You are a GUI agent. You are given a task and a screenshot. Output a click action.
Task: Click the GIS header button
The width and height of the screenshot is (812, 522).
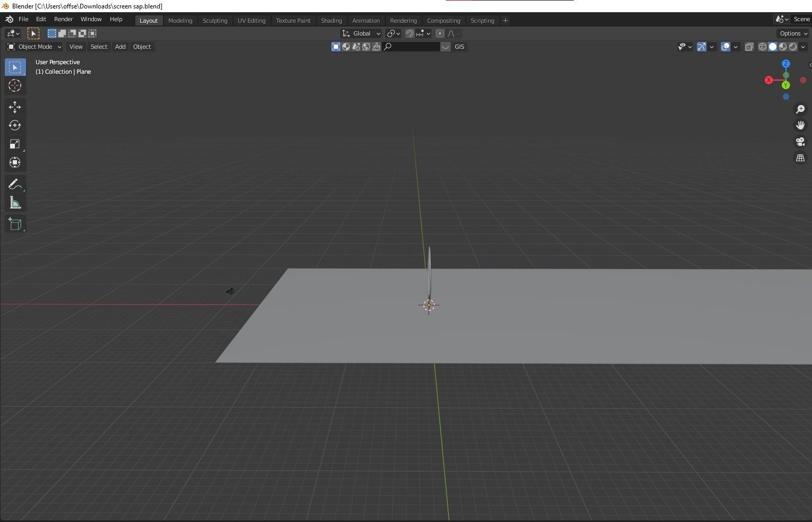click(460, 47)
